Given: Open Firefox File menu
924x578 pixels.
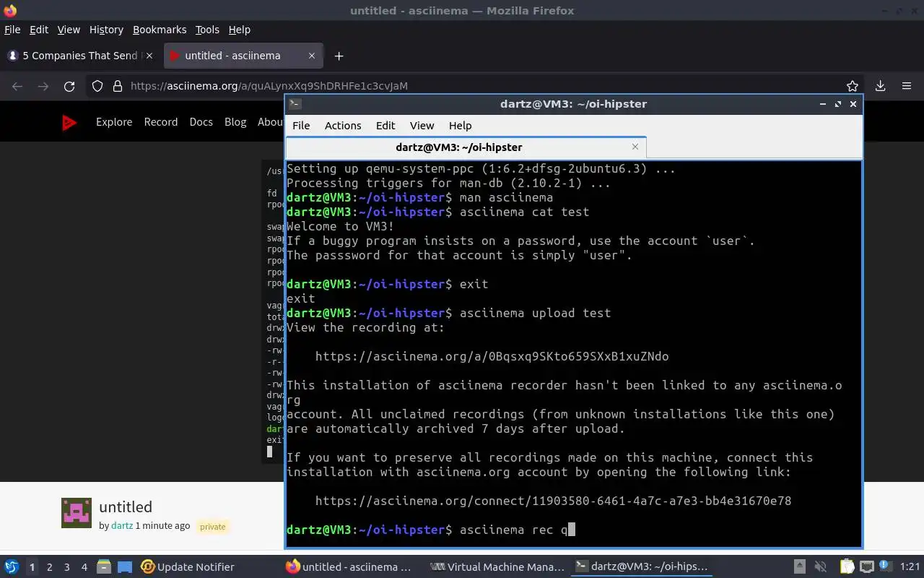Looking at the screenshot, I should coord(12,30).
